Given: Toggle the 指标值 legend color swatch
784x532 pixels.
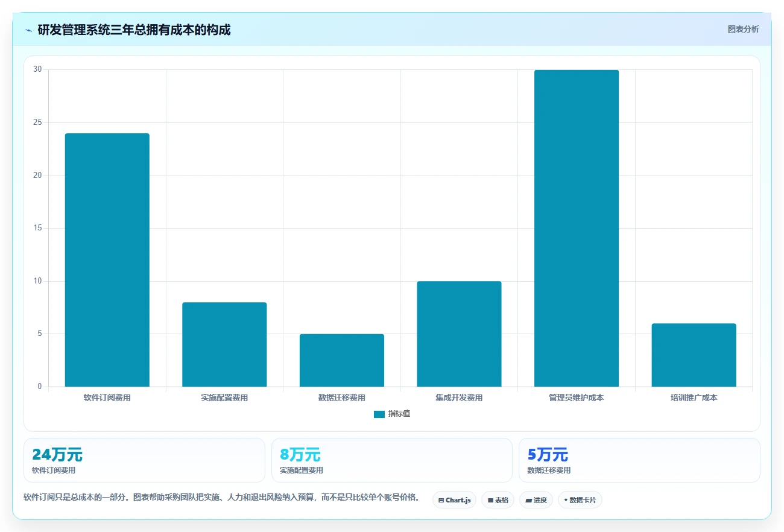Looking at the screenshot, I should [x=379, y=414].
